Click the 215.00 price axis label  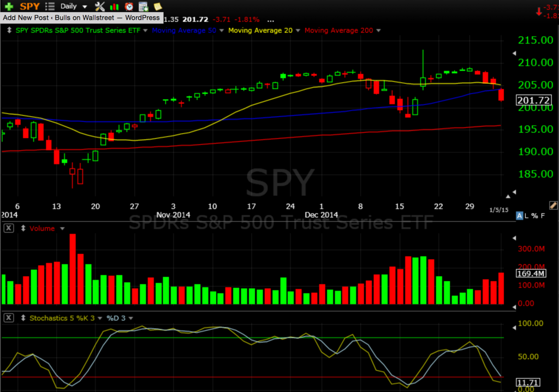coord(536,40)
